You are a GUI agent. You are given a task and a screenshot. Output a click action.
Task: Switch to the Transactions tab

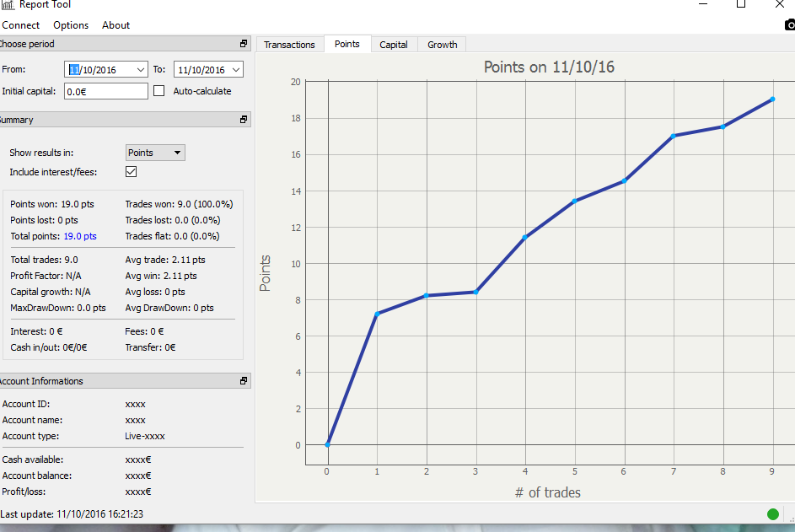click(x=289, y=45)
